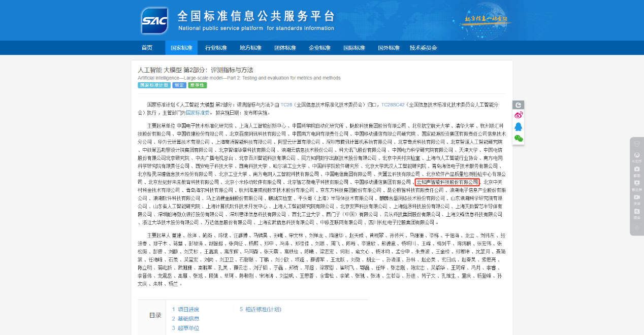Go to 首页 from the navigation bar
The width and height of the screenshot is (644, 335).
[147, 47]
